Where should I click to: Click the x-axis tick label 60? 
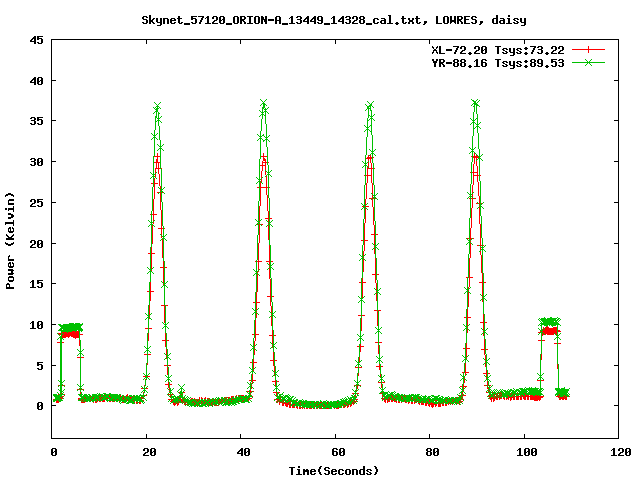pos(338,452)
